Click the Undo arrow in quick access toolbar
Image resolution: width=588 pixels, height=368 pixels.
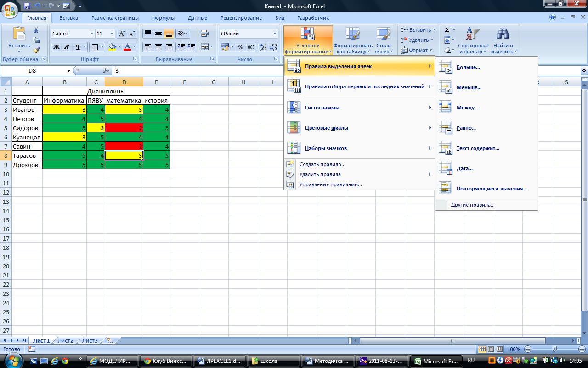click(38, 6)
